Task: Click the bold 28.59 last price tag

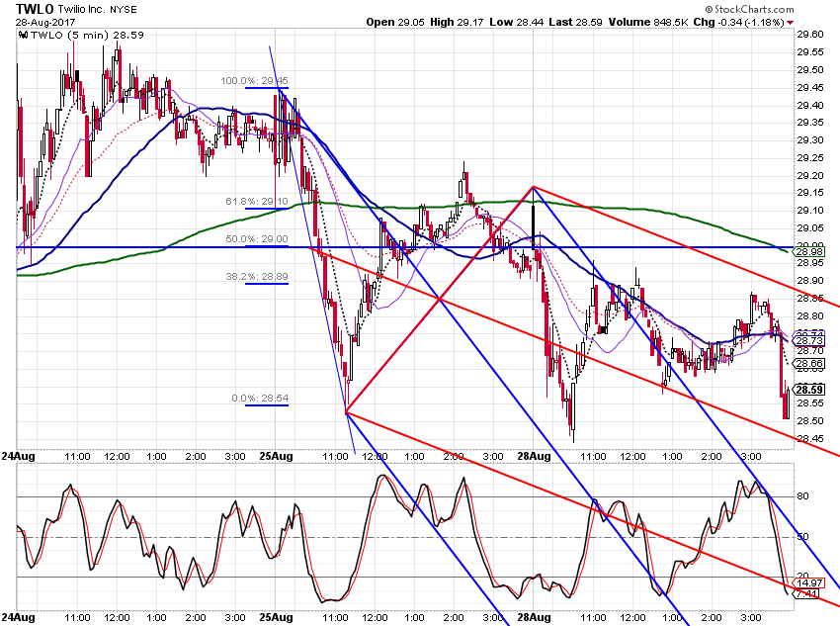Action: 809,390
